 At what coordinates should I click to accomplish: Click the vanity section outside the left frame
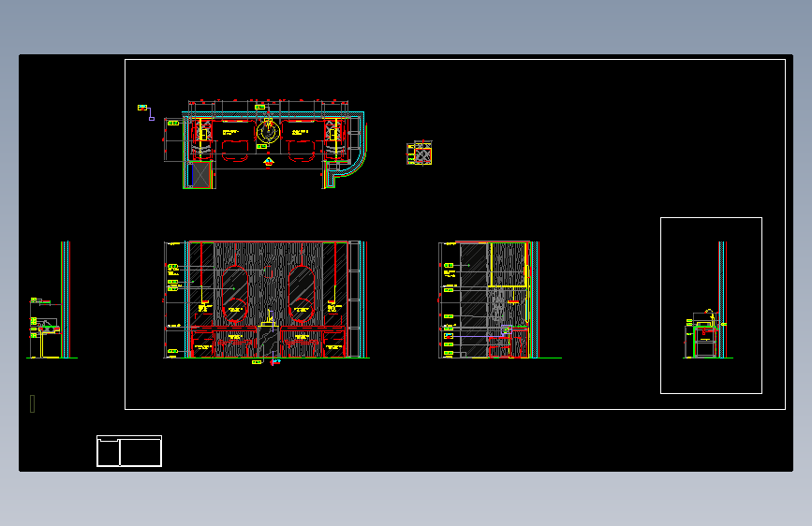pyautogui.click(x=51, y=300)
